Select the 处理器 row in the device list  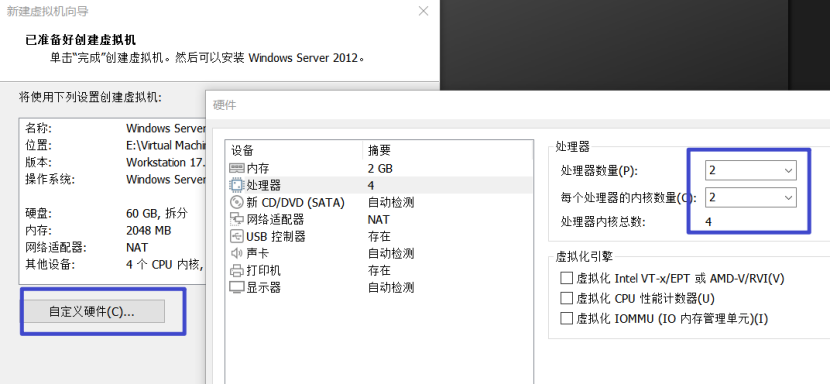coord(379,185)
